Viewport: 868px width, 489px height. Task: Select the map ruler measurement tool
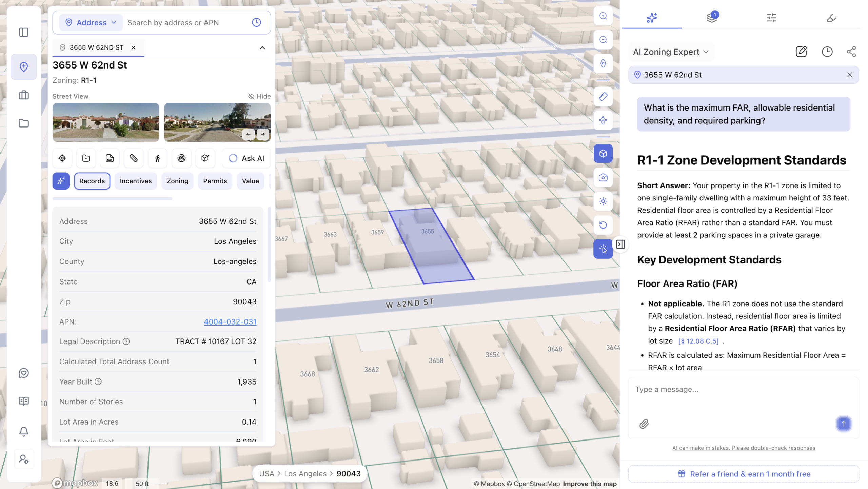(x=603, y=97)
